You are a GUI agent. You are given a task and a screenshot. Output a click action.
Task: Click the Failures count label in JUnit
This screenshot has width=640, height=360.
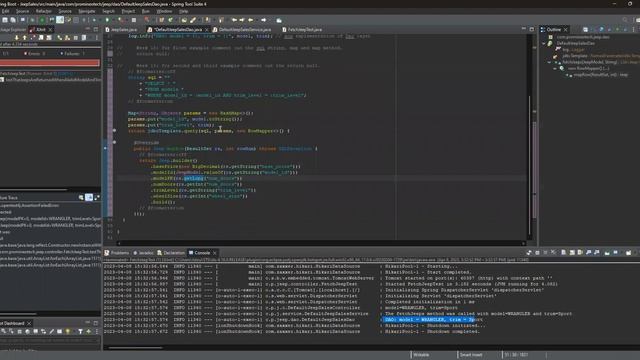73,53
